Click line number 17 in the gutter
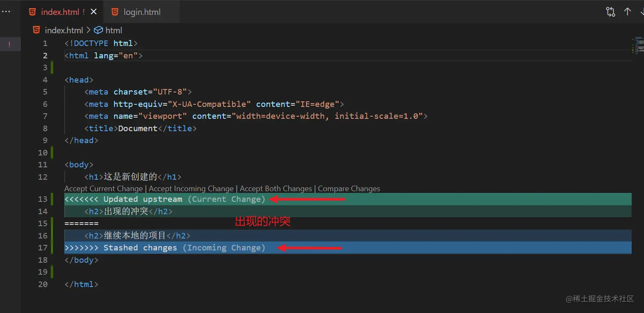The image size is (644, 313). pyautogui.click(x=43, y=248)
